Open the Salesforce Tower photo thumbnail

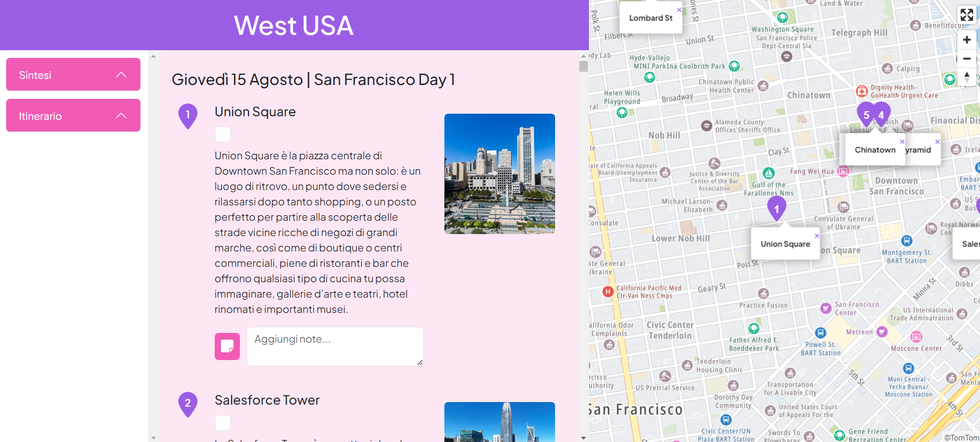(x=500, y=422)
